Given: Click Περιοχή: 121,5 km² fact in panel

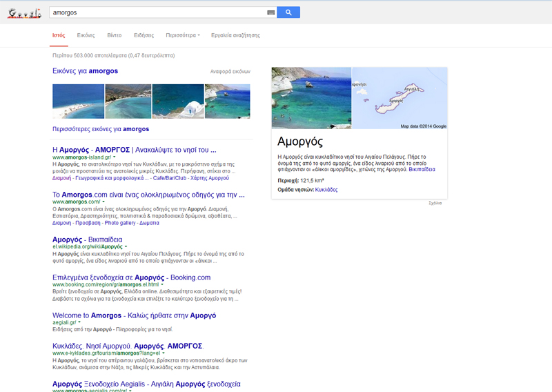Looking at the screenshot, I should 301,180.
